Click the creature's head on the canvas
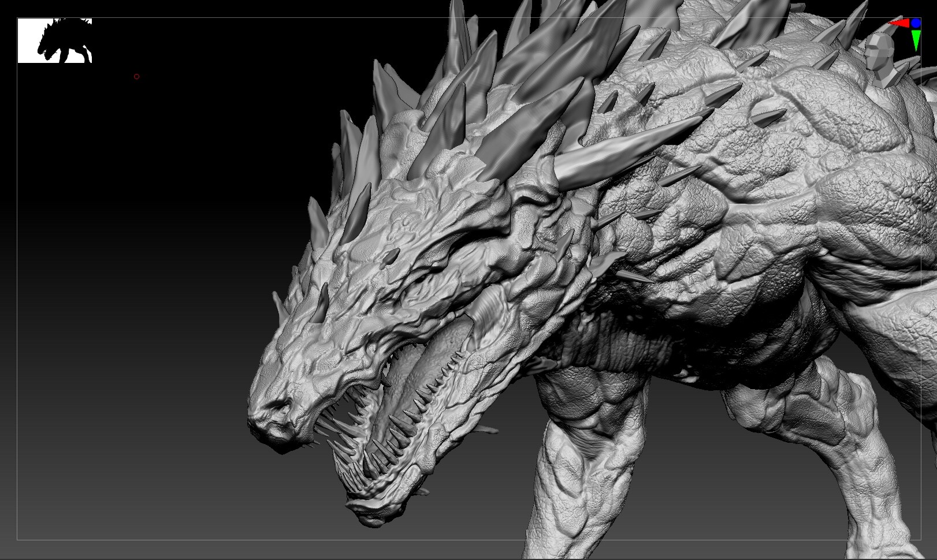 [x=375, y=318]
